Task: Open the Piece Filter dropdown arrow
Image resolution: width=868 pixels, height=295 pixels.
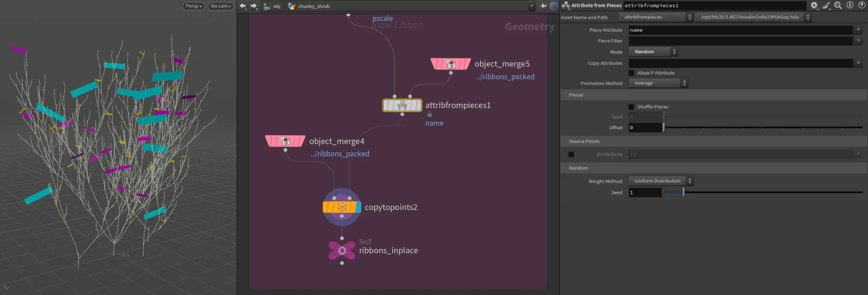Action: [x=858, y=41]
